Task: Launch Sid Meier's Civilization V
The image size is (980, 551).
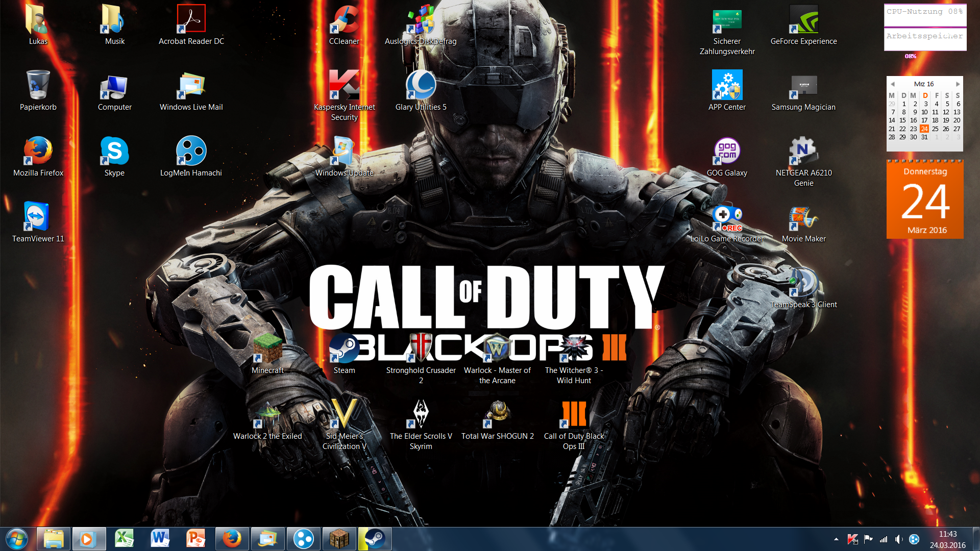Action: click(344, 424)
